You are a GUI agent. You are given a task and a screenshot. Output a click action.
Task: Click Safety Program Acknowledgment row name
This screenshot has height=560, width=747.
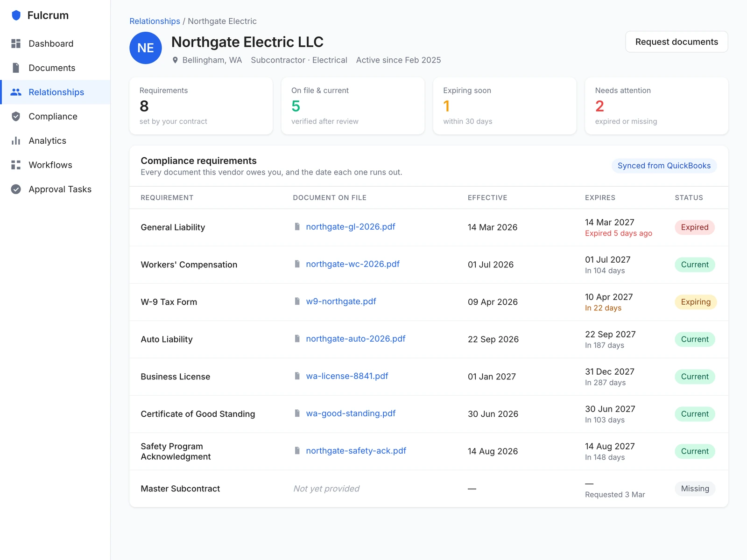[x=176, y=451]
